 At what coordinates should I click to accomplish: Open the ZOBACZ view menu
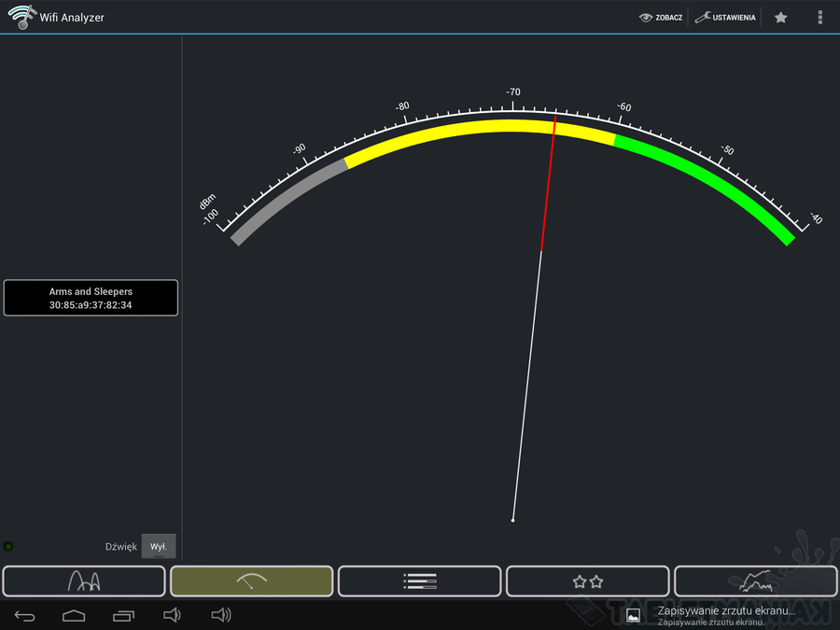coord(661,17)
